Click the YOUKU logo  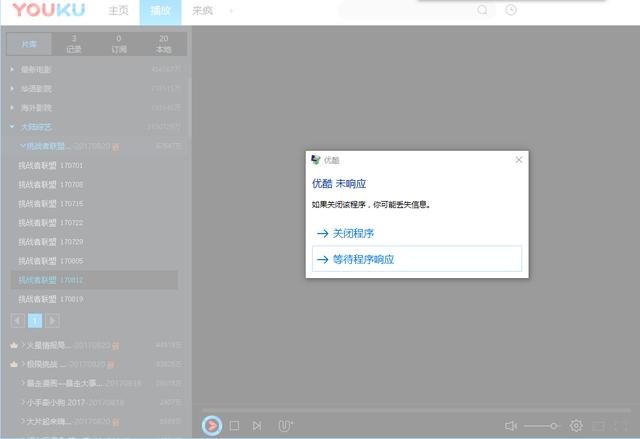coord(49,10)
